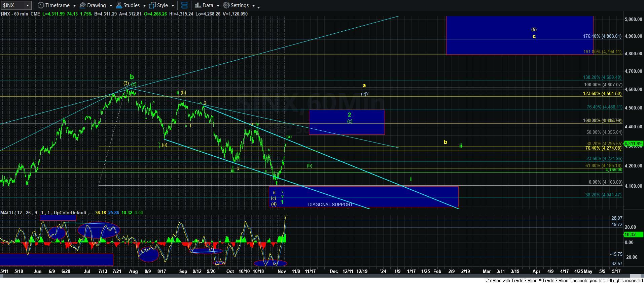
Task: Click the '$INX - 60 min CME' status text
Action: click(20, 14)
